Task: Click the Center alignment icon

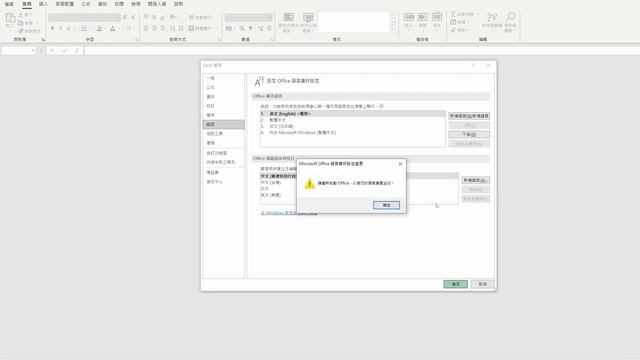Action: 154,28
